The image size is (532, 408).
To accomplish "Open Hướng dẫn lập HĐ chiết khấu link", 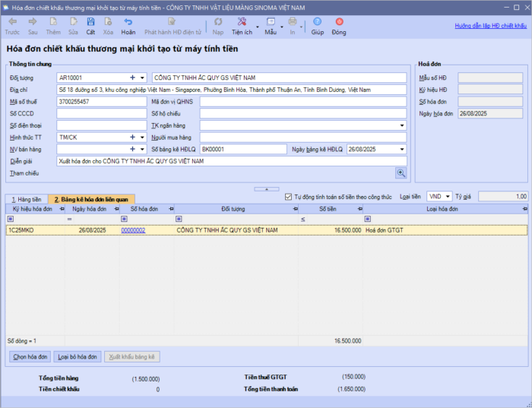I will pyautogui.click(x=490, y=26).
